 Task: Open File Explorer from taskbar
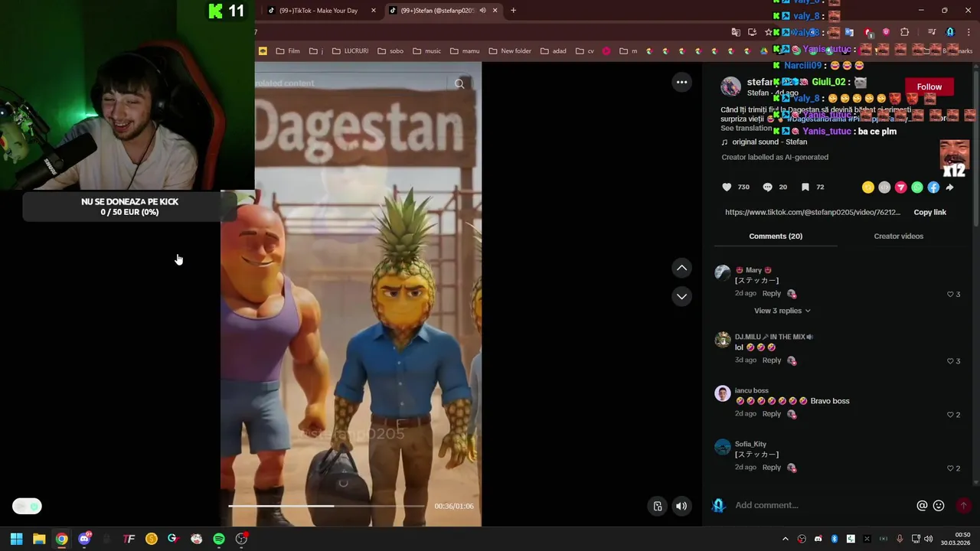point(39,539)
